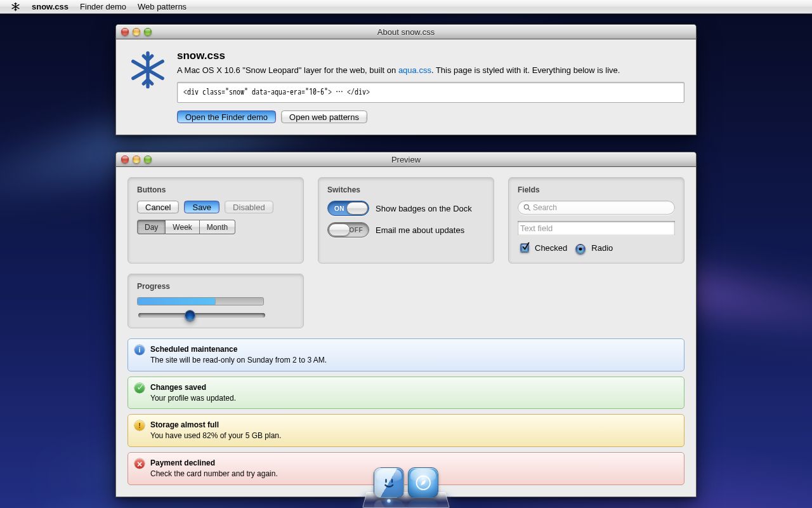The width and height of the screenshot is (812, 508).
Task: Focus the Text field input
Action: (x=596, y=228)
